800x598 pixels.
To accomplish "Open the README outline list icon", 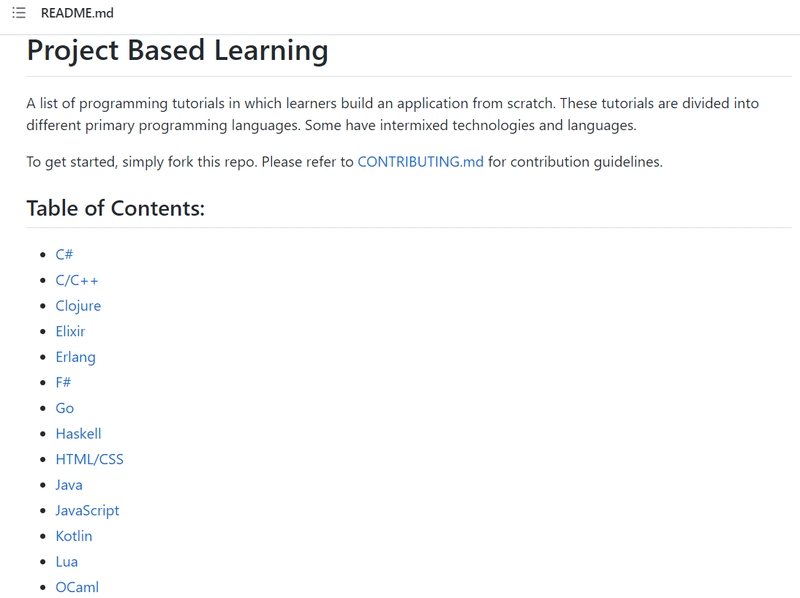I will point(19,13).
